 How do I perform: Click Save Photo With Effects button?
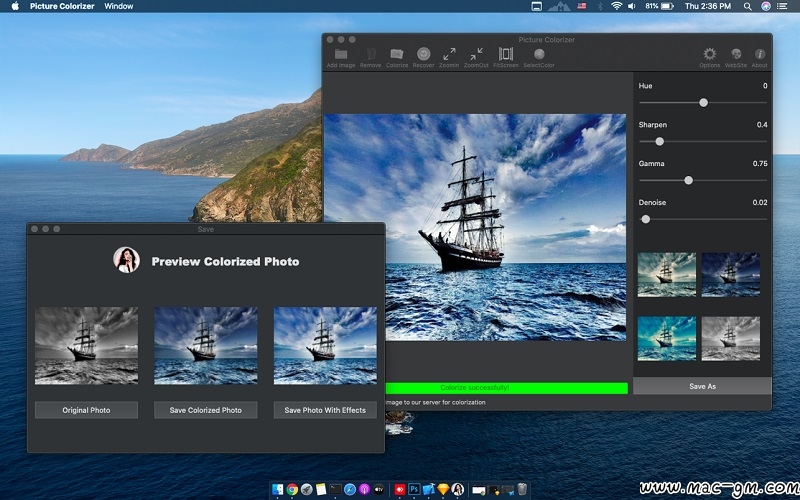coord(325,410)
